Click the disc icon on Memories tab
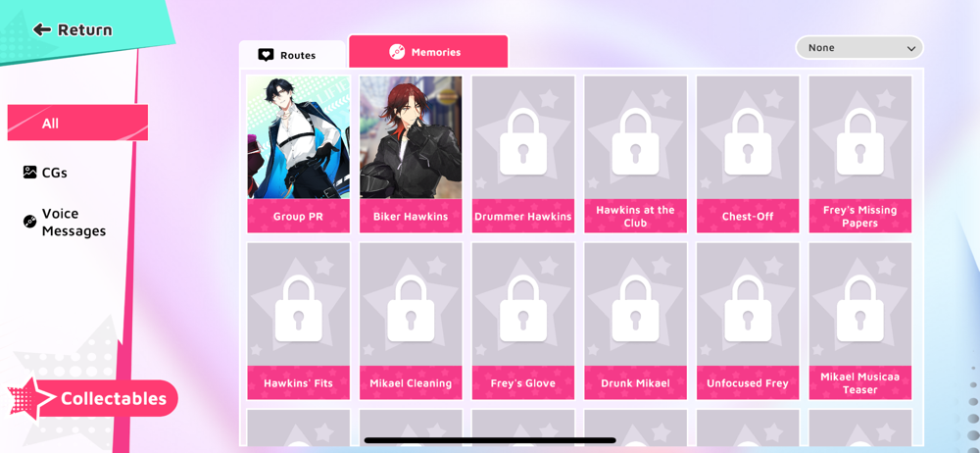This screenshot has height=453, width=980. click(x=396, y=52)
